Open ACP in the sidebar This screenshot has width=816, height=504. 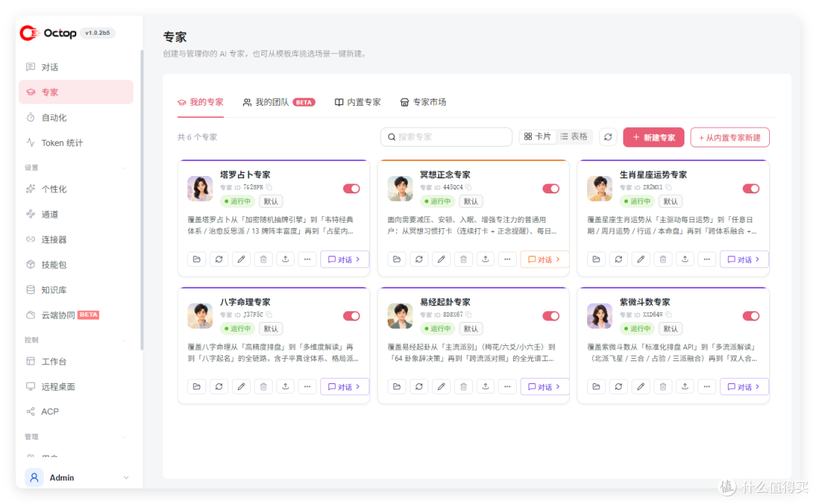[76, 411]
